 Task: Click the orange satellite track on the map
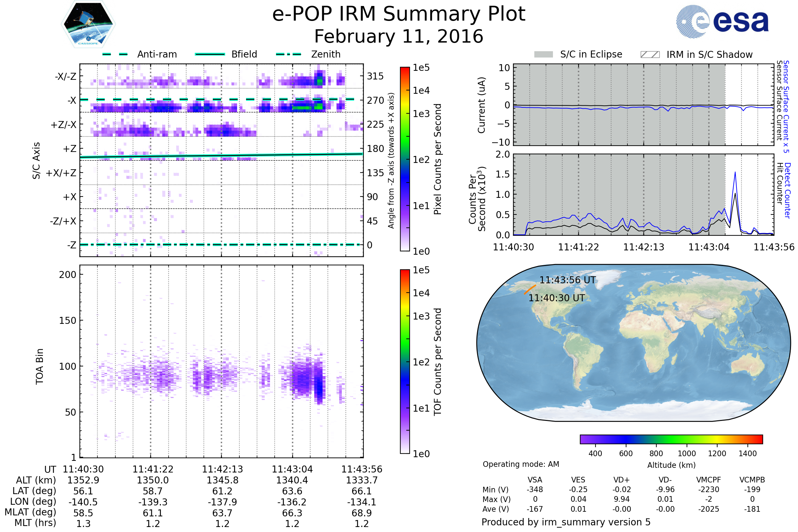click(530, 290)
